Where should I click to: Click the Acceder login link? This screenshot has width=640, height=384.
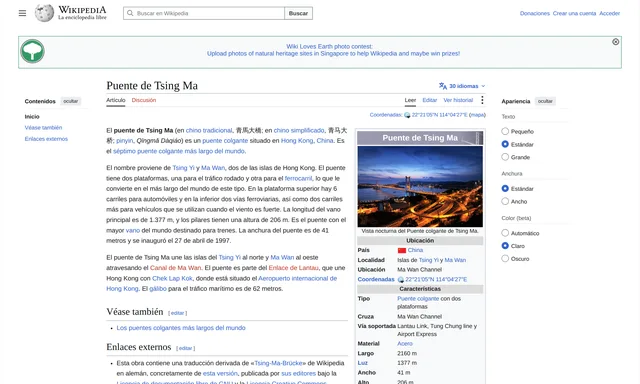[609, 13]
